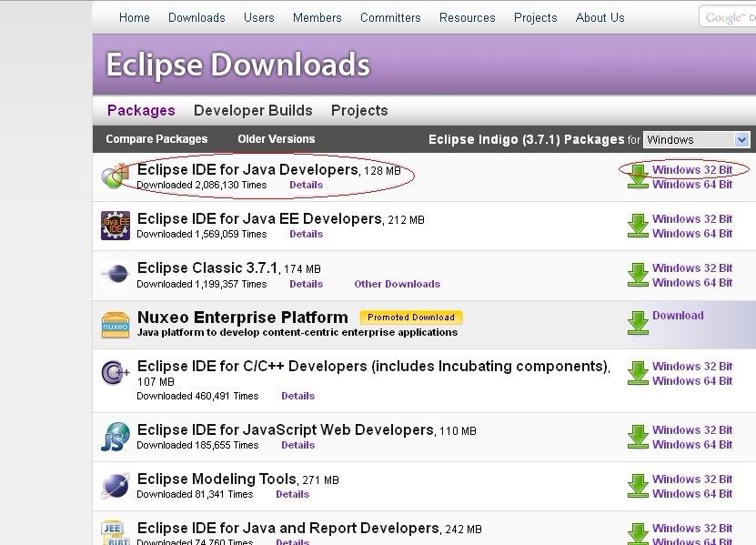Download Windows 64 Bit for C/C++ Developers

pos(692,381)
